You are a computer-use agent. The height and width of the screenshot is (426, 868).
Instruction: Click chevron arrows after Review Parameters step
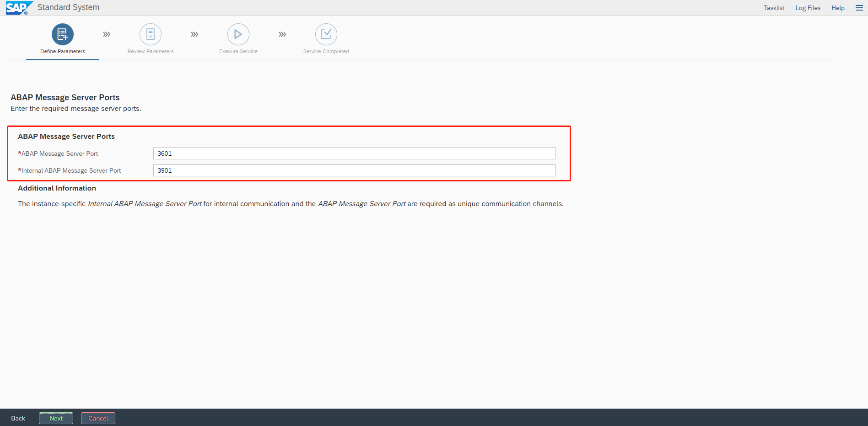pyautogui.click(x=194, y=34)
